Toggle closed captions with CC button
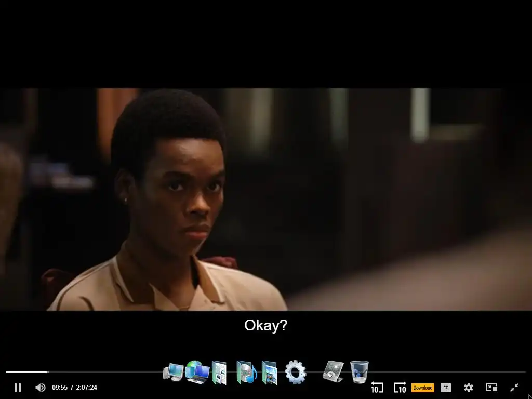Image resolution: width=532 pixels, height=399 pixels. click(x=445, y=388)
